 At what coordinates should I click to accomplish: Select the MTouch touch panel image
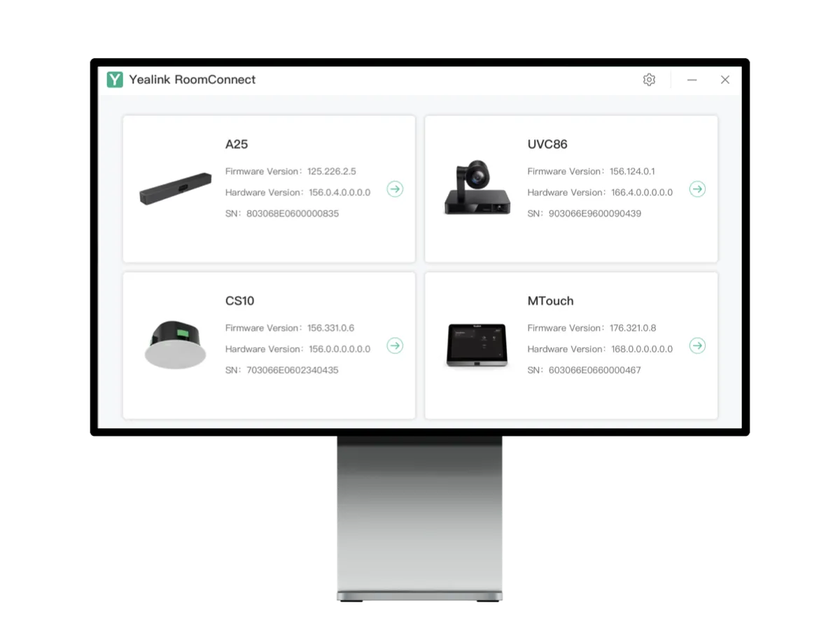coord(477,346)
